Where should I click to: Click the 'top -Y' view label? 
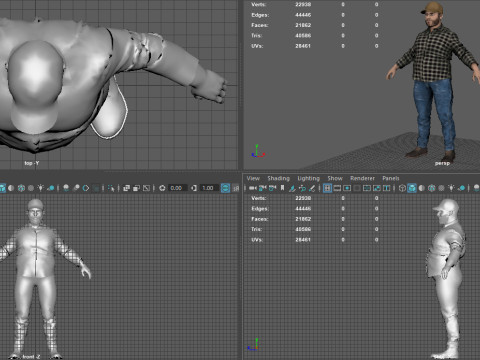click(32, 163)
